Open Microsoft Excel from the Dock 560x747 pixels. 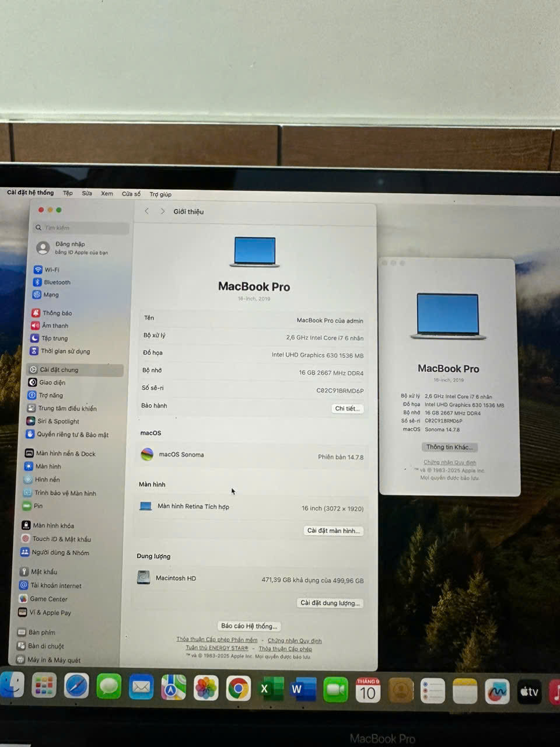(270, 689)
